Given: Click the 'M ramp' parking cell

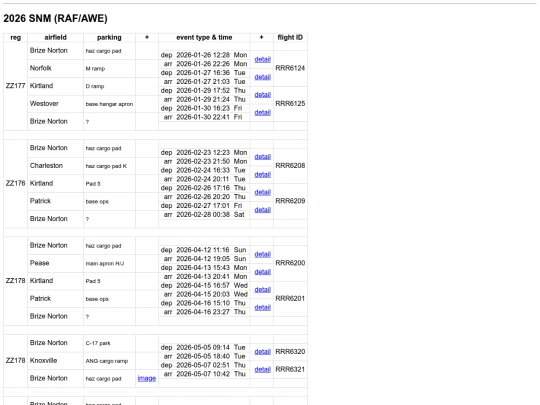Looking at the screenshot, I should 109,68.
